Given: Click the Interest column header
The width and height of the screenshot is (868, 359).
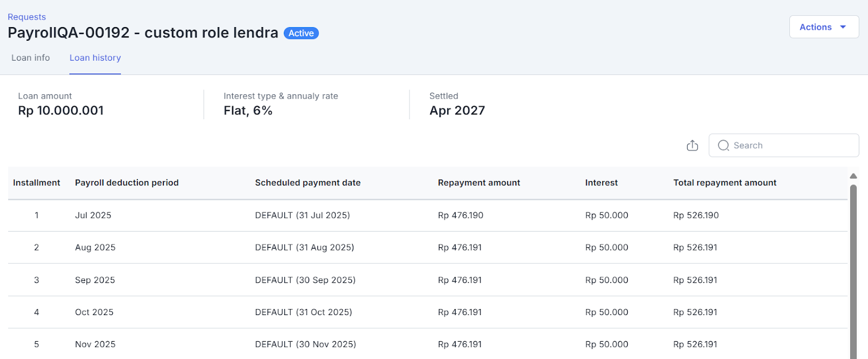Looking at the screenshot, I should pos(601,183).
